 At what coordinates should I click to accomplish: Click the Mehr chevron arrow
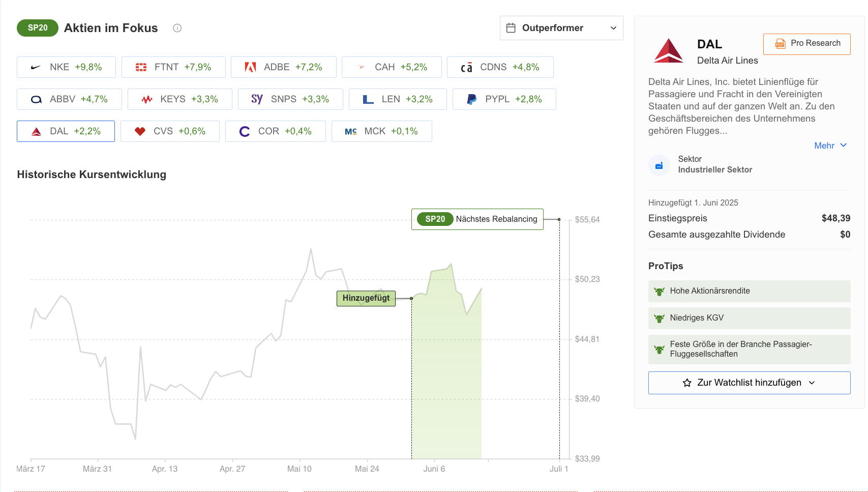pos(844,145)
